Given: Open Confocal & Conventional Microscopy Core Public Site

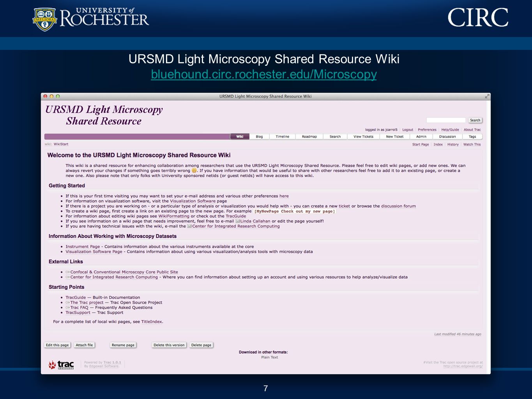Looking at the screenshot, I should click(x=124, y=272).
